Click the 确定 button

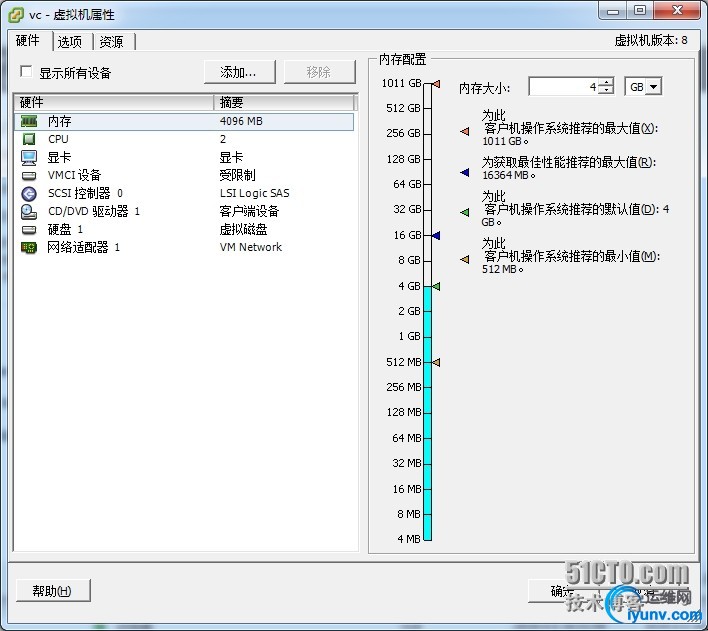[x=562, y=591]
